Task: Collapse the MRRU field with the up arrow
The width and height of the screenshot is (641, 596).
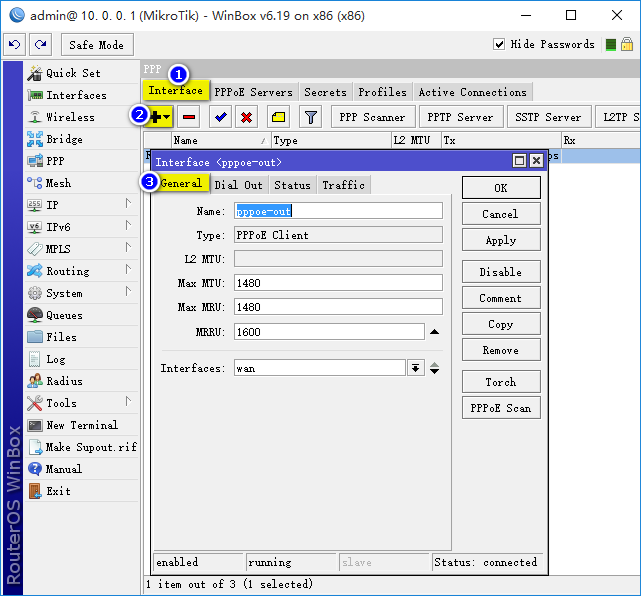Action: click(434, 332)
